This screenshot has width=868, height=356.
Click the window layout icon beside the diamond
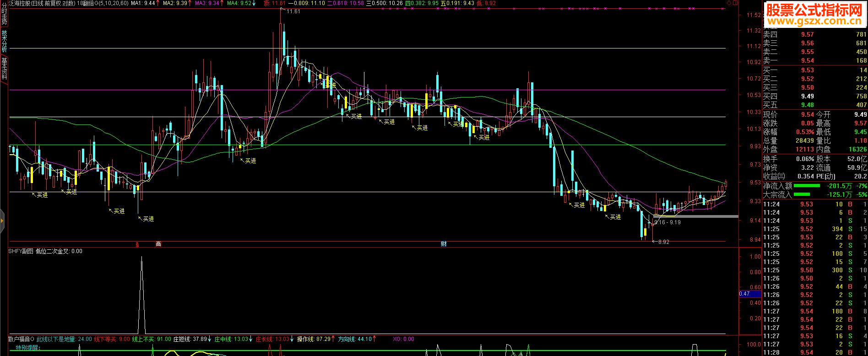point(735,3)
